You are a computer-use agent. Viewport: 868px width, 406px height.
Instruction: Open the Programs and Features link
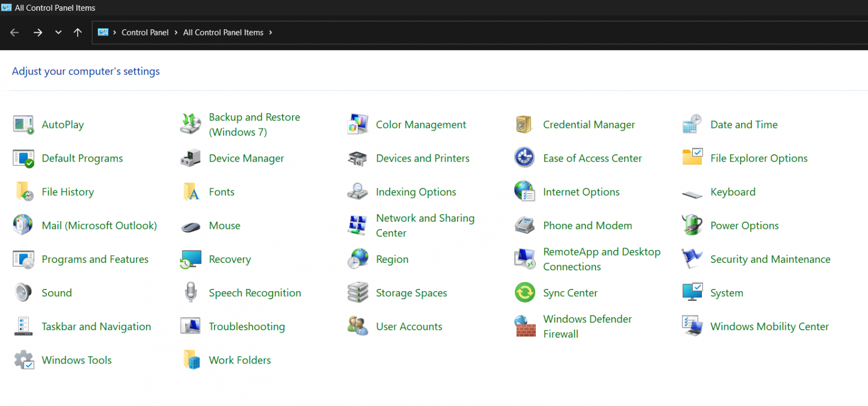pos(95,260)
